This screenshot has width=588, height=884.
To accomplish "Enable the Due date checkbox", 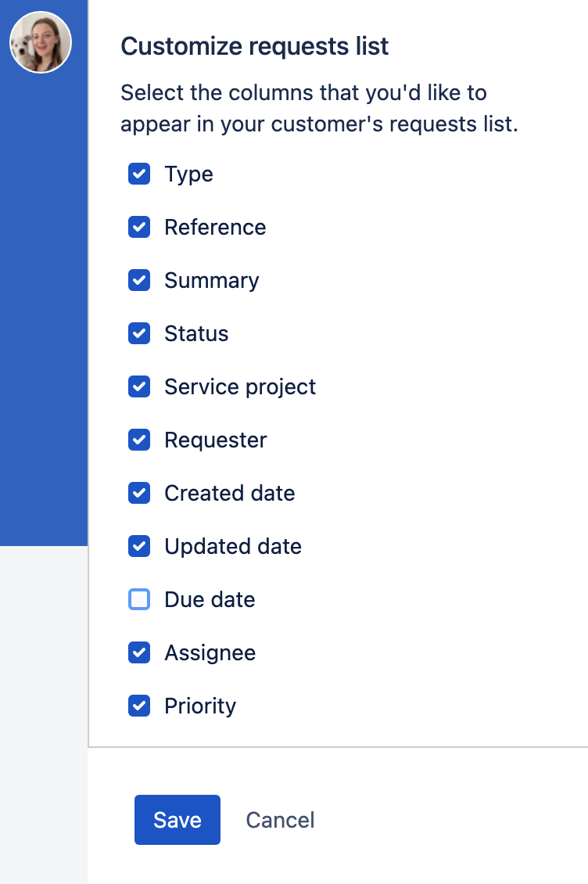I will [x=139, y=599].
